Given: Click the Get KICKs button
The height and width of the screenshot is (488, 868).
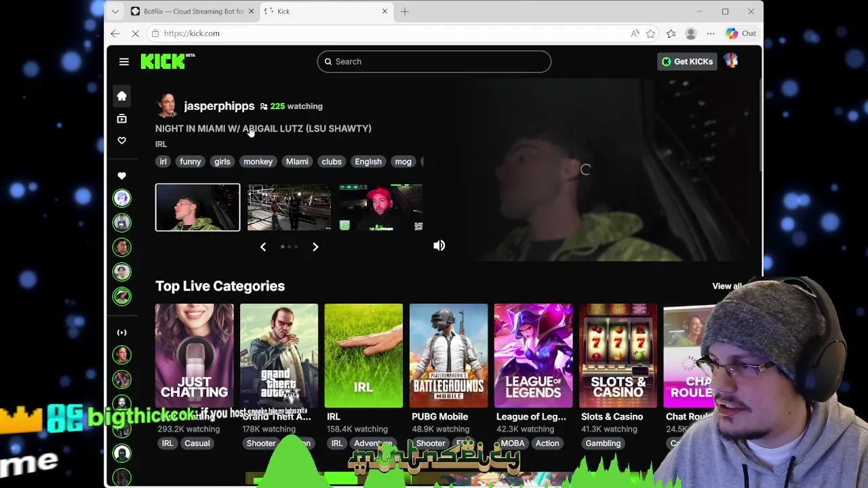Looking at the screenshot, I should click(x=687, y=62).
